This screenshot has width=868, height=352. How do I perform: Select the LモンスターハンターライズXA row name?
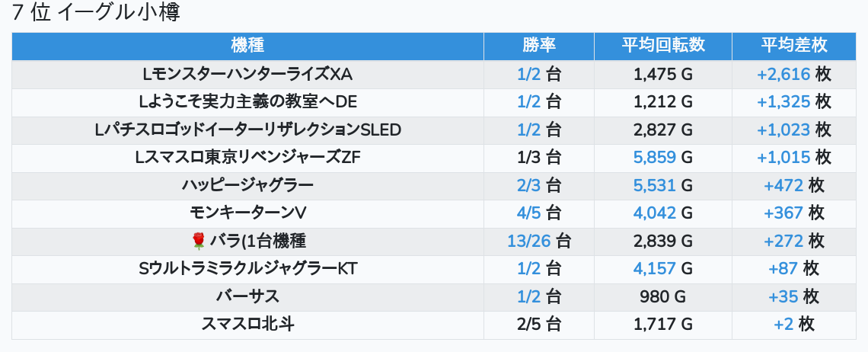click(247, 74)
